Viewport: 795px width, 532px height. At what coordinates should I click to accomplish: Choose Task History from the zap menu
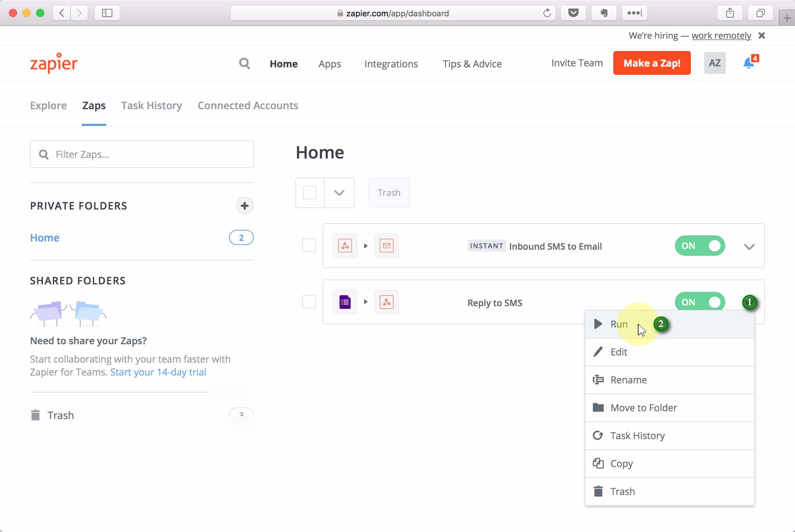click(x=669, y=436)
